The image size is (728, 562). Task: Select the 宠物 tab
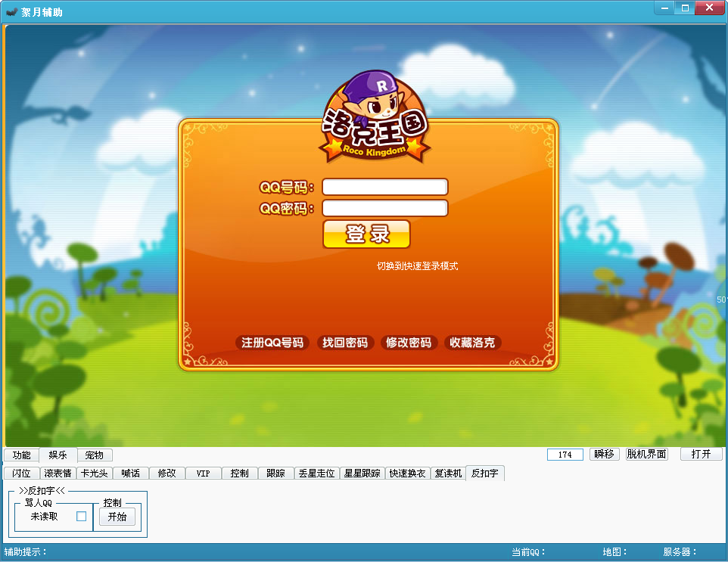[95, 455]
